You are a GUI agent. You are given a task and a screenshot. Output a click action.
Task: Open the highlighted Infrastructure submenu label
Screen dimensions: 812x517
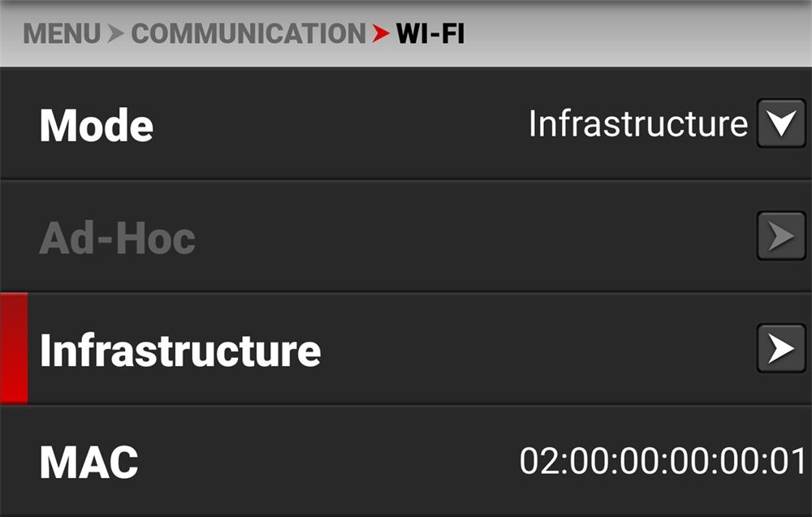(180, 350)
